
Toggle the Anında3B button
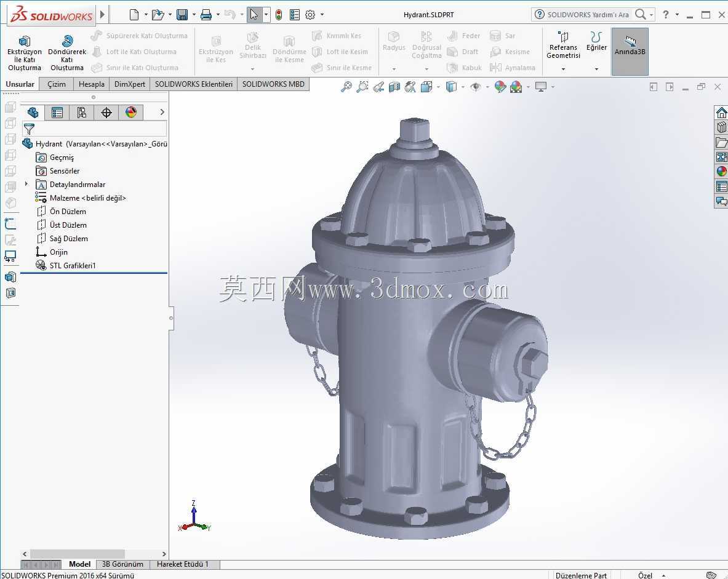click(x=630, y=52)
